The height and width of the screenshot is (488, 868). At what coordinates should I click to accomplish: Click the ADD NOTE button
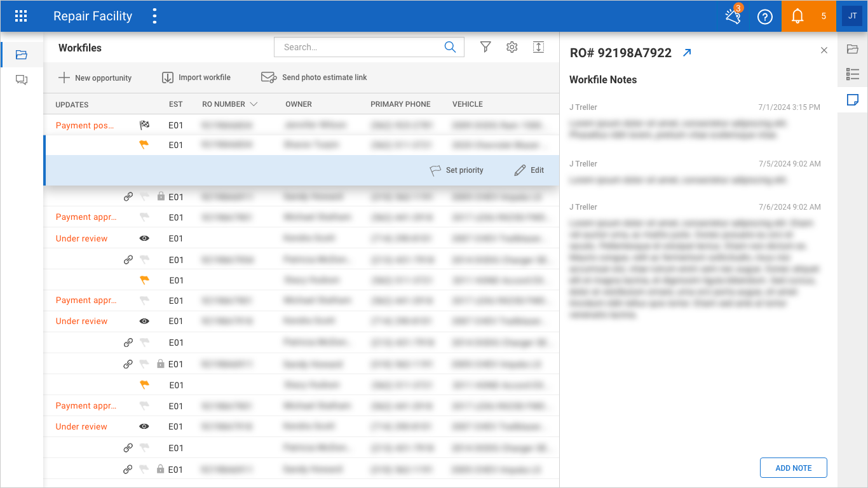pyautogui.click(x=794, y=468)
